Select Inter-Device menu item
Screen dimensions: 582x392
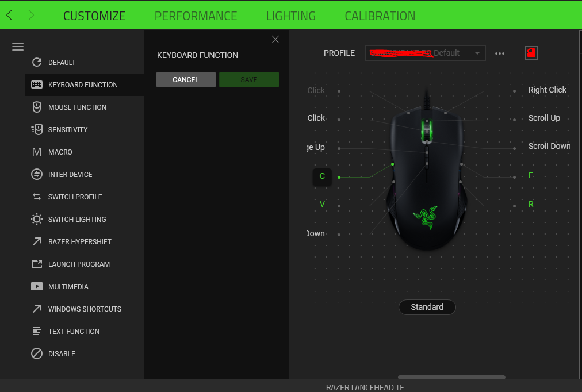tap(85, 174)
